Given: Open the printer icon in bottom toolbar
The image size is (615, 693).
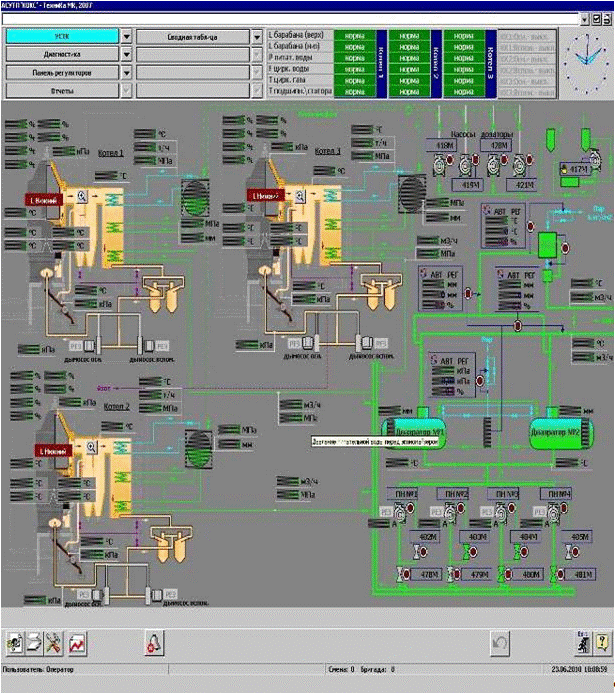Looking at the screenshot, I should point(34,641).
